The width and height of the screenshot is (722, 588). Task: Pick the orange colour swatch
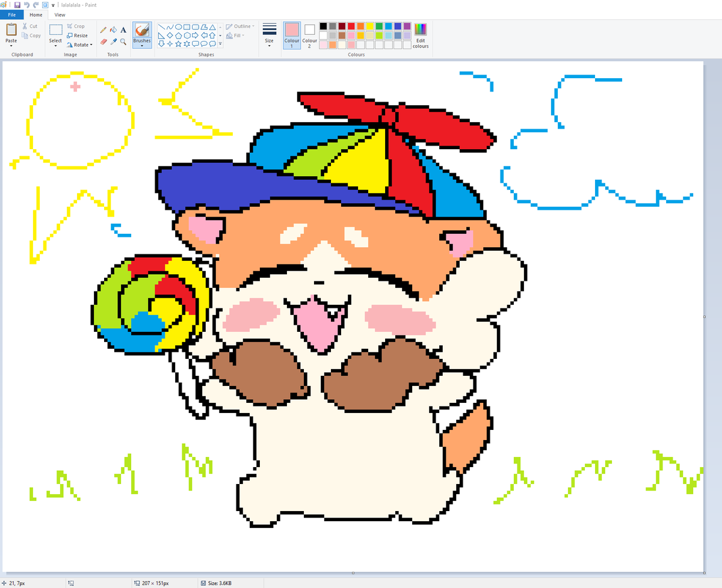click(x=360, y=26)
